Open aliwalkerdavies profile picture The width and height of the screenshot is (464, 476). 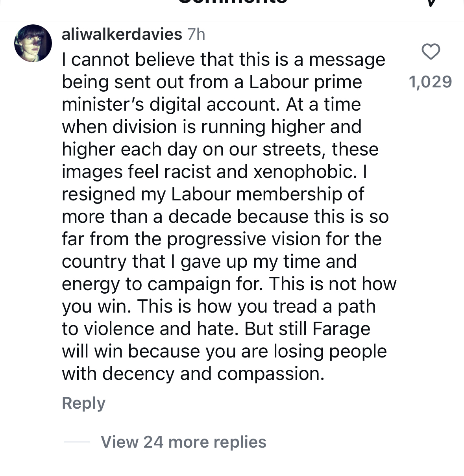click(x=33, y=43)
